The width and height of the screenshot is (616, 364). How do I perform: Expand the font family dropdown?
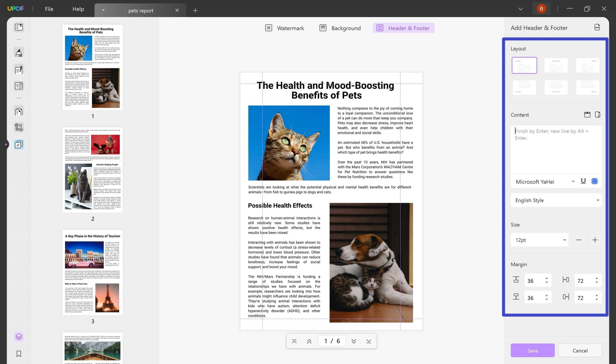pos(573,182)
